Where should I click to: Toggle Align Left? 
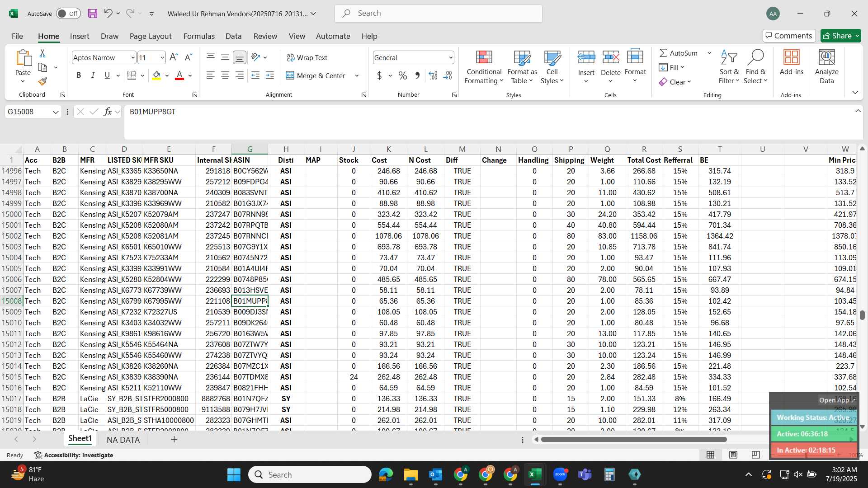click(x=211, y=75)
